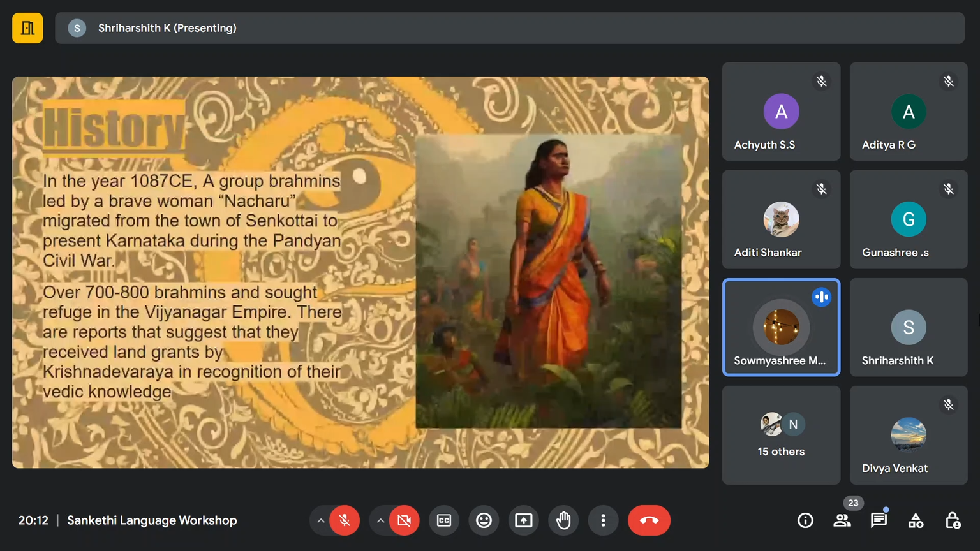Image resolution: width=980 pixels, height=551 pixels.
Task: Open the meeting details info panel
Action: click(x=805, y=520)
